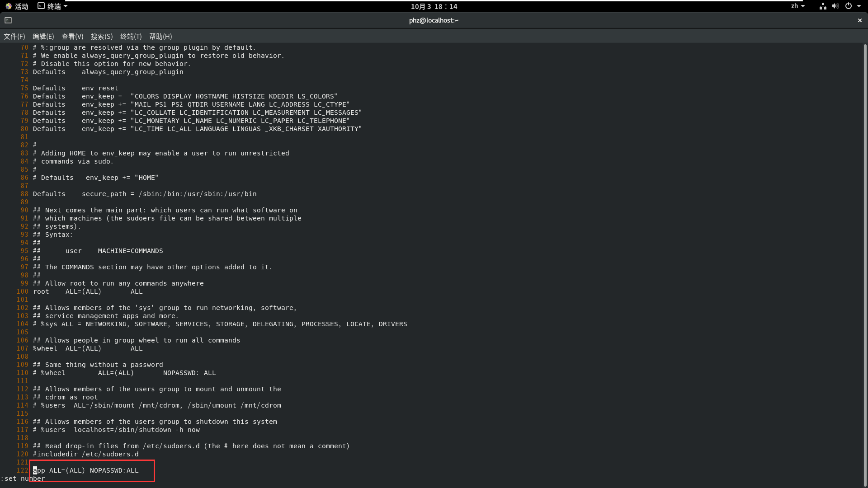This screenshot has width=868, height=488.
Task: Click the terminal vertical scrollbar
Action: pos(865,262)
